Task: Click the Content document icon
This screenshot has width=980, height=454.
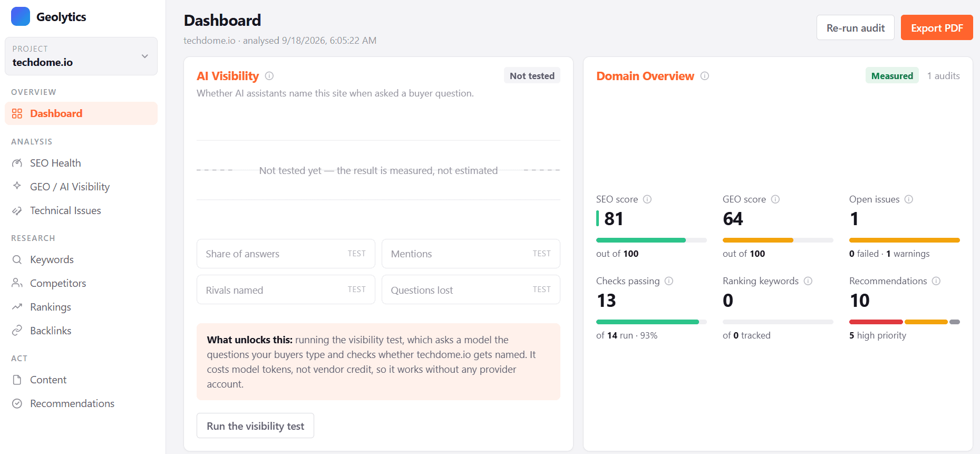Action: (x=17, y=380)
